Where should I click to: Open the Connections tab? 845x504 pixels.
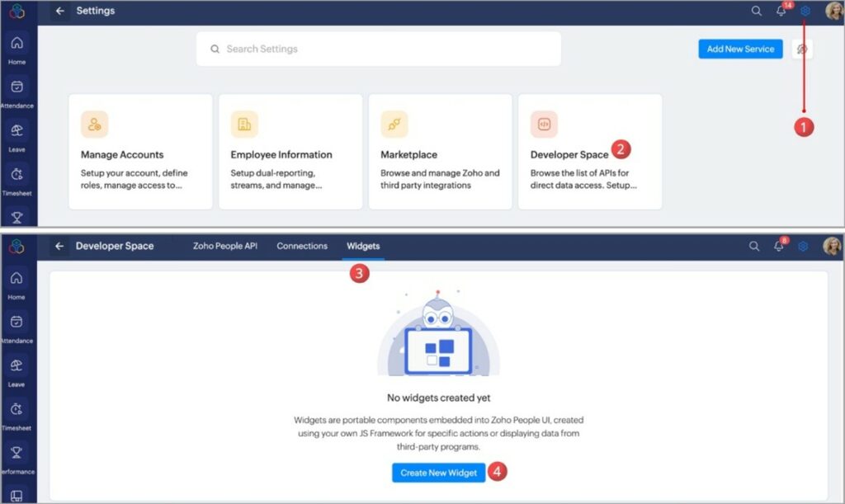(302, 246)
